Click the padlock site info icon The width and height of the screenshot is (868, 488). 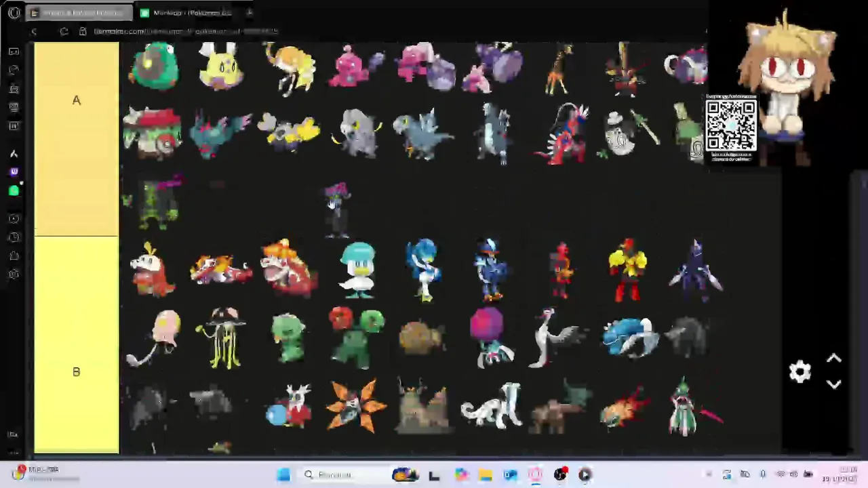(83, 31)
